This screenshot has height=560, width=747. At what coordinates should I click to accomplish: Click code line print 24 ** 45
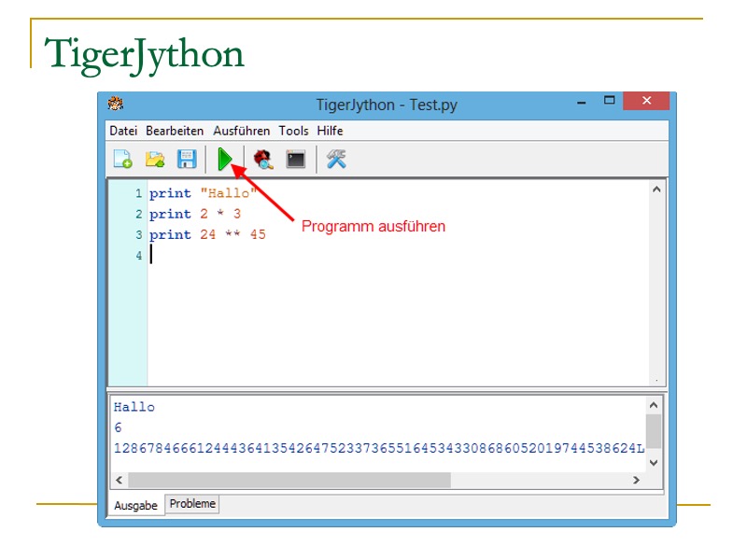click(x=207, y=234)
